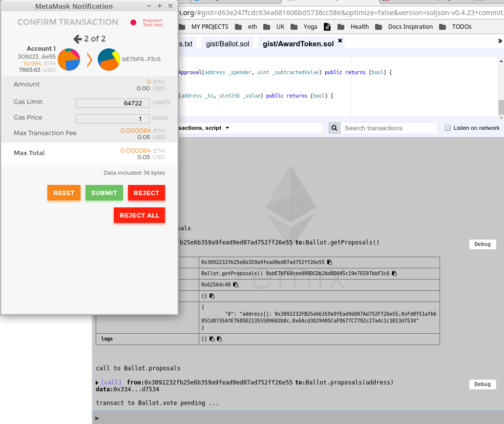Close the MetaMask Notification window
This screenshot has width=504, height=424.
170,6
